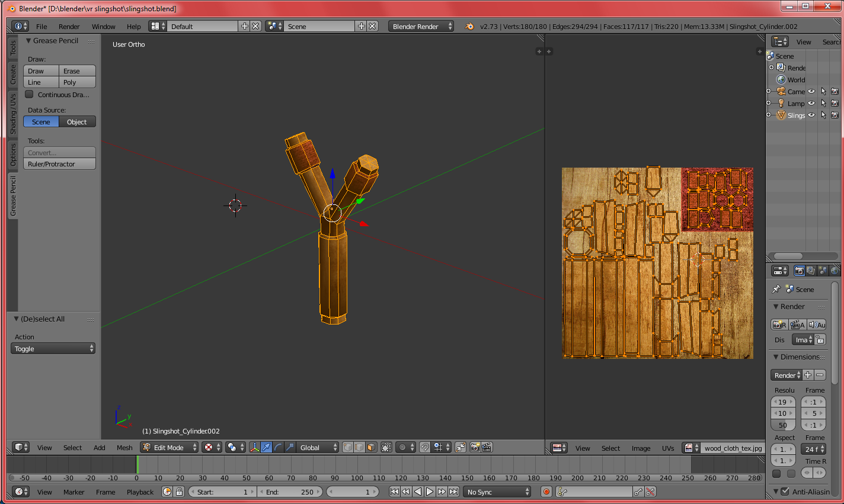Click the Poly button

78,82
